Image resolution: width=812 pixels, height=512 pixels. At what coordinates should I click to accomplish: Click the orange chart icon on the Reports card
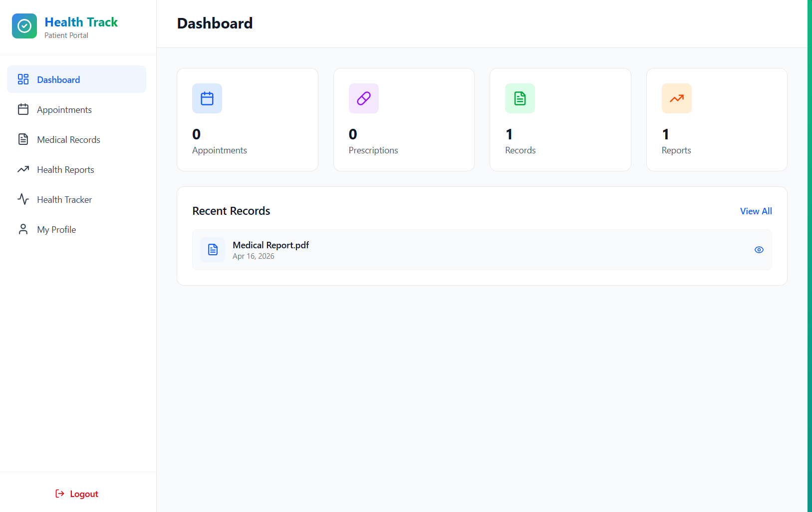click(676, 98)
